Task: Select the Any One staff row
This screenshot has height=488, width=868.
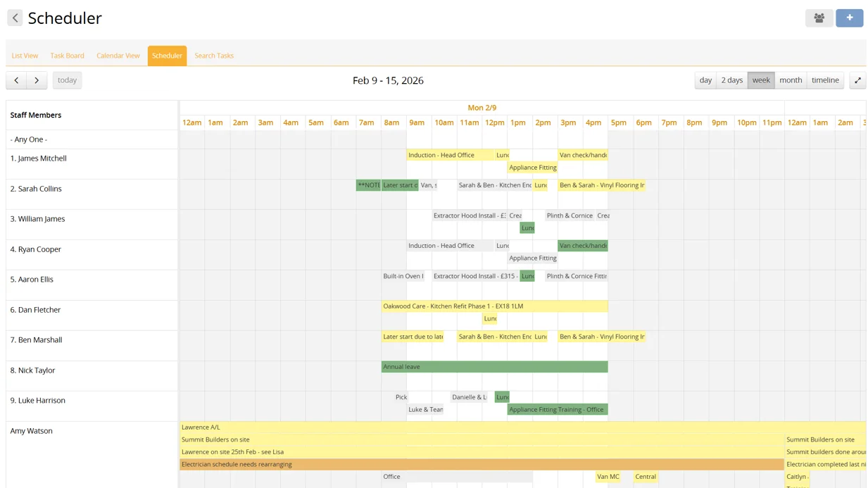Action: [28, 139]
